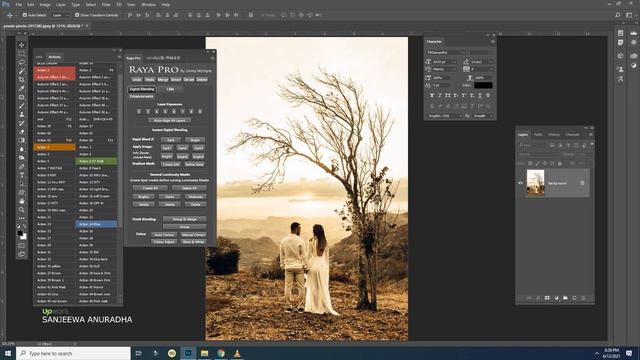Click Auto-Align All Layers button
The height and width of the screenshot is (360, 640).
click(169, 120)
